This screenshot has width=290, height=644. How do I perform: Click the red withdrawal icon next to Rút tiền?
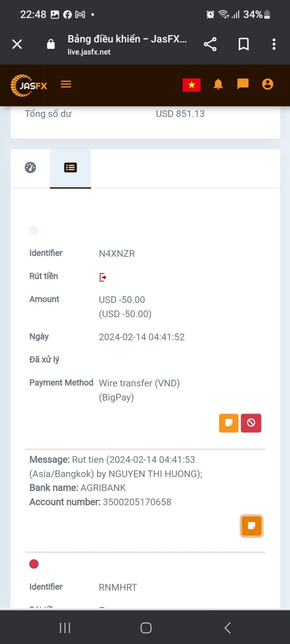[102, 277]
